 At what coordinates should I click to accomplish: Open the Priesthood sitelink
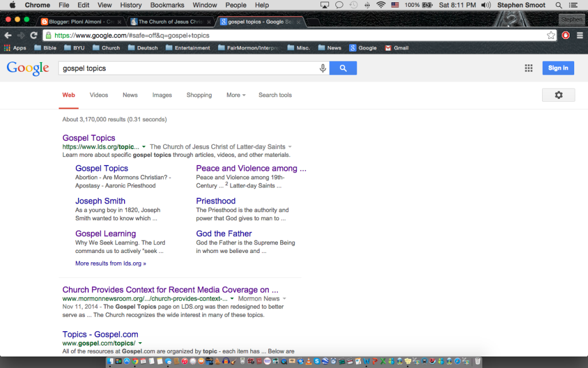click(x=216, y=201)
